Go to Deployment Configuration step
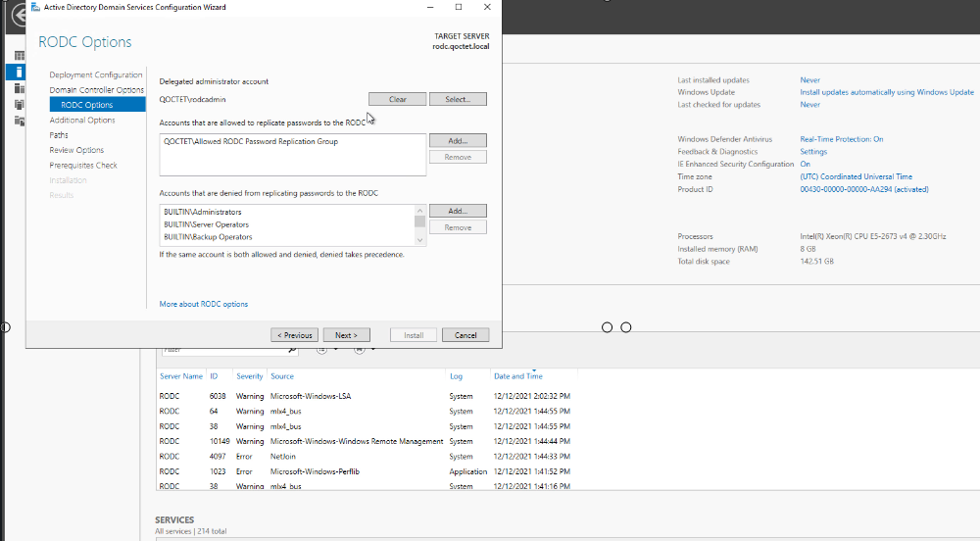Image resolution: width=980 pixels, height=541 pixels. click(96, 74)
